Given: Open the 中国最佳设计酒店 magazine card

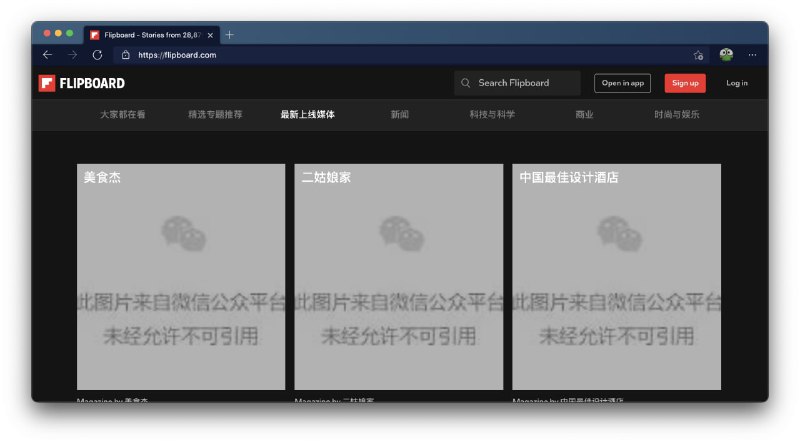Looking at the screenshot, I should pyautogui.click(x=616, y=277).
